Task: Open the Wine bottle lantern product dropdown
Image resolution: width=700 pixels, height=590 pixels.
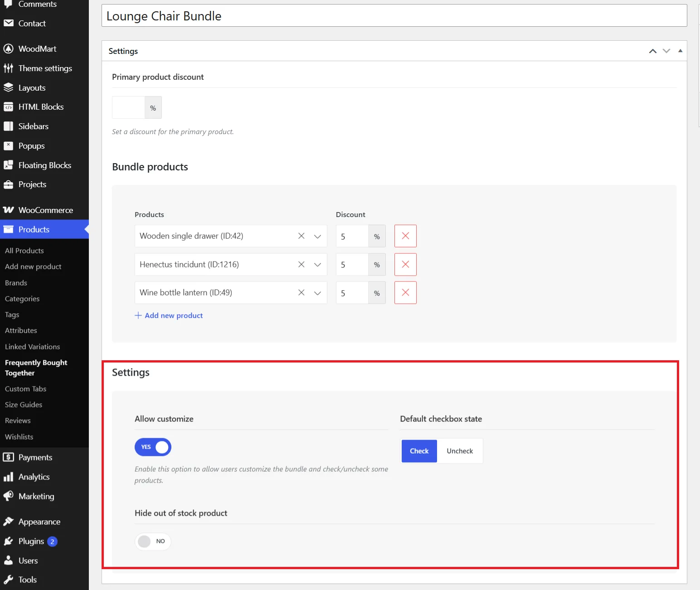Action: pos(317,293)
